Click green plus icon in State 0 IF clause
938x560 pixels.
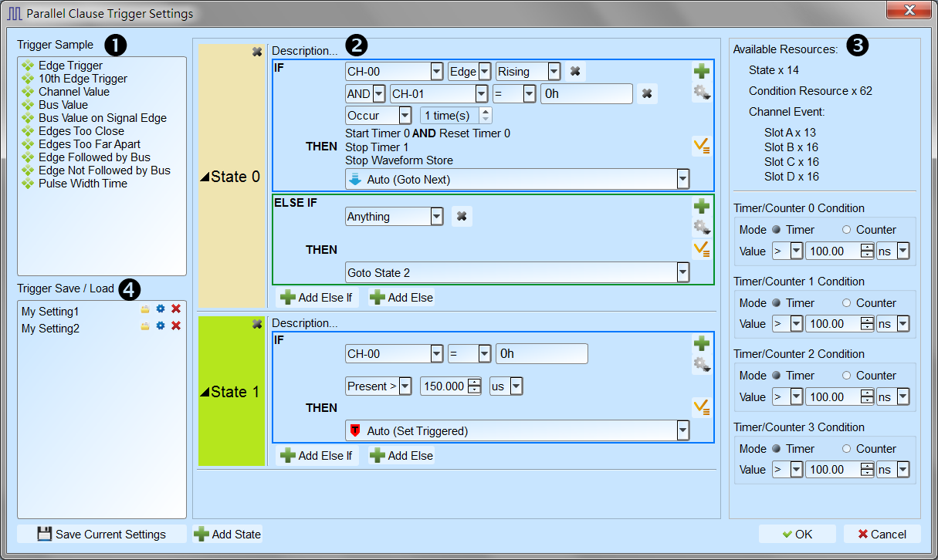click(x=701, y=72)
